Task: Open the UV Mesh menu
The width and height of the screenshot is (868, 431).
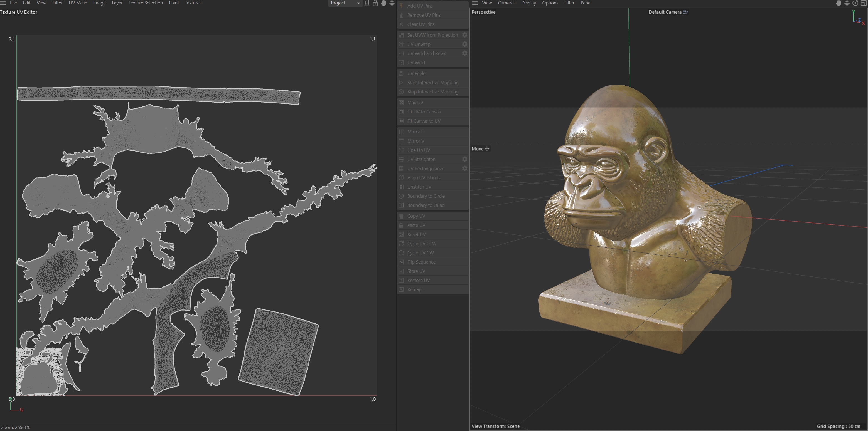Action: [x=78, y=3]
